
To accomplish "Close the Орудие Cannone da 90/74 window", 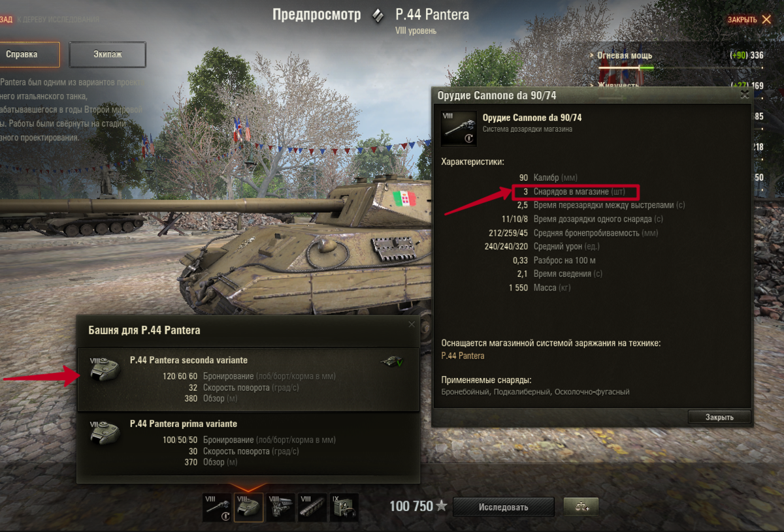I will pyautogui.click(x=744, y=95).
